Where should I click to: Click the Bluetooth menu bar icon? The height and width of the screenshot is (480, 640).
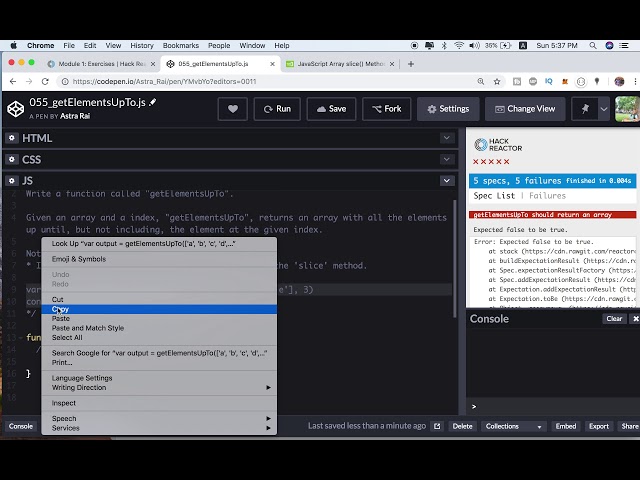pyautogui.click(x=444, y=45)
